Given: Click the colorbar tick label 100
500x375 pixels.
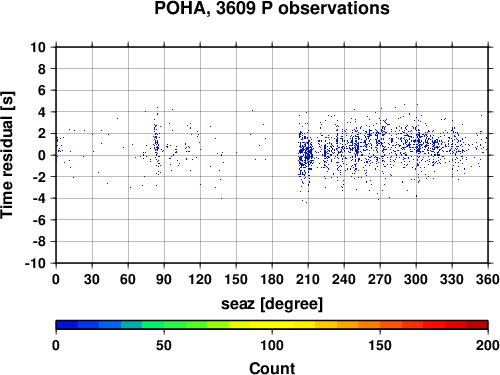Looking at the screenshot, I should tap(272, 345).
